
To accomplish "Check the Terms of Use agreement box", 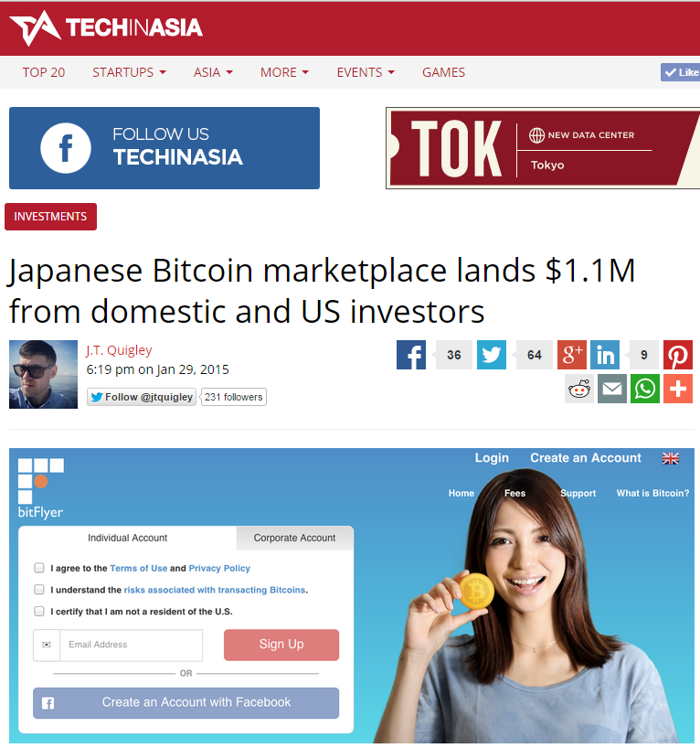I will point(39,568).
